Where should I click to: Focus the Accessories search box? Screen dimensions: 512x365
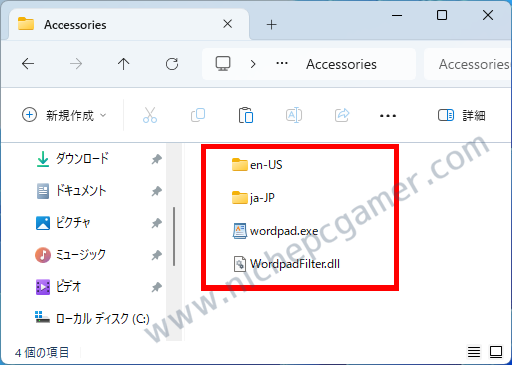[468, 64]
